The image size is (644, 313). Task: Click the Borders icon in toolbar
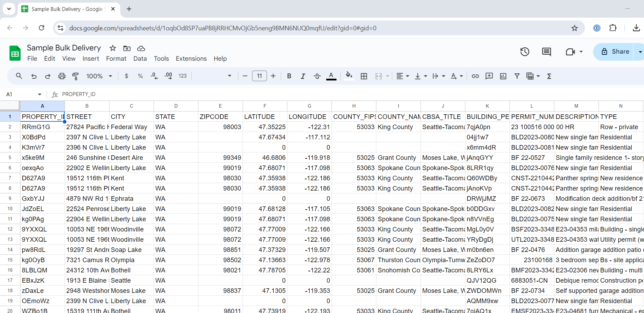point(364,76)
